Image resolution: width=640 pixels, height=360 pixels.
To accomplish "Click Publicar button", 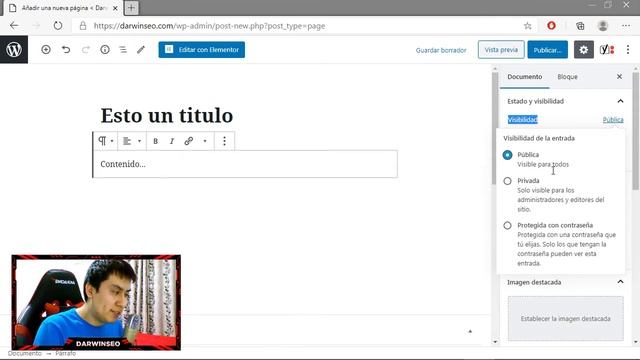I will 547,50.
